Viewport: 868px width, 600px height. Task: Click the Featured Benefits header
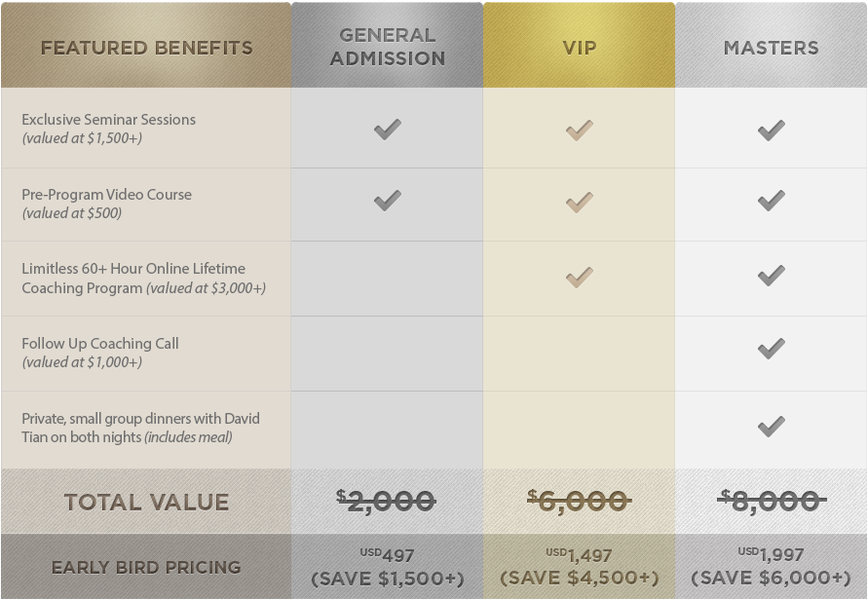tap(146, 46)
